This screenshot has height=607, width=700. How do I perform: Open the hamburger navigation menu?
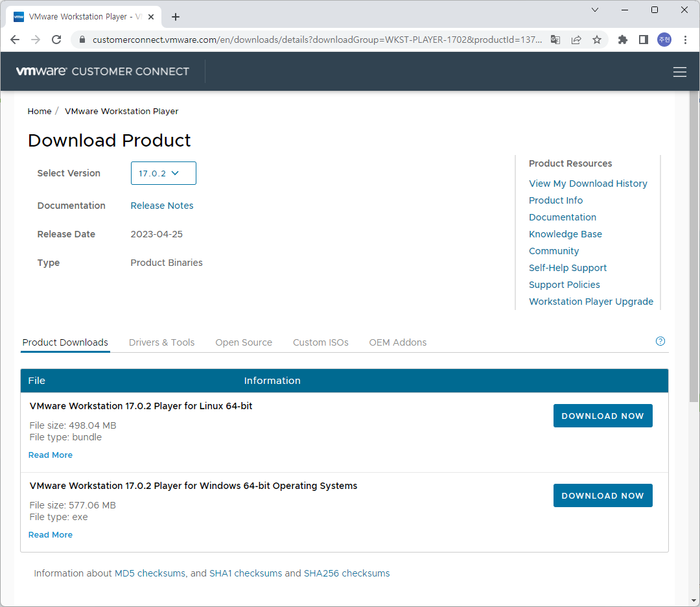[x=680, y=72]
